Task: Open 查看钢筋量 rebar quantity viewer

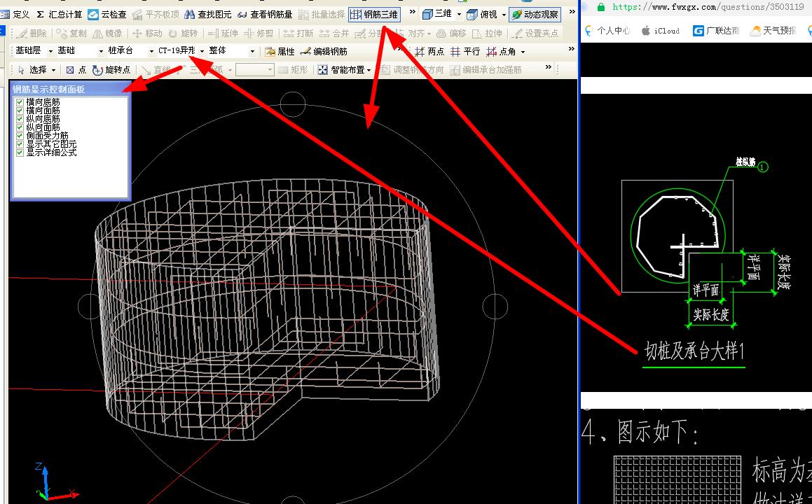Action: [265, 15]
